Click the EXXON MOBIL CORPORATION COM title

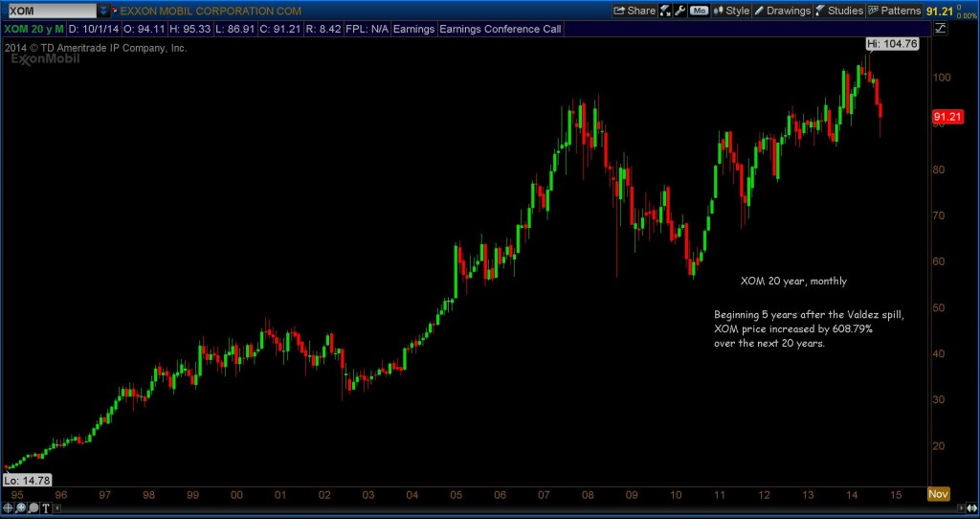211,11
